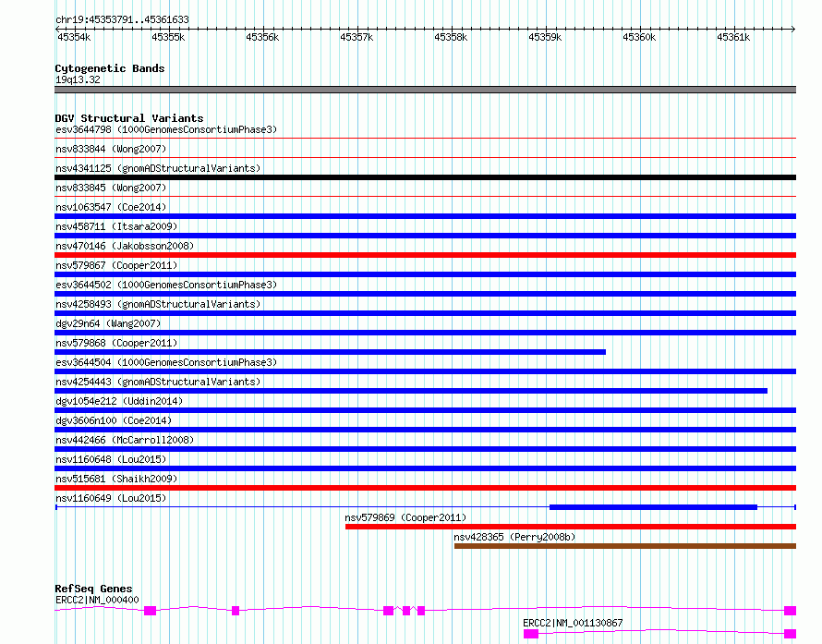Click the 45355k ruler tick label
This screenshot has width=822, height=644.
[x=168, y=37]
